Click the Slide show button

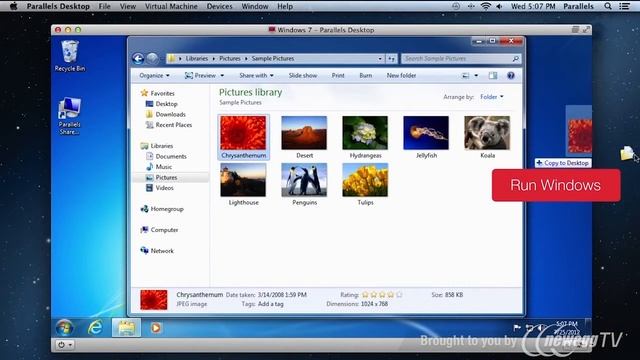coord(303,76)
